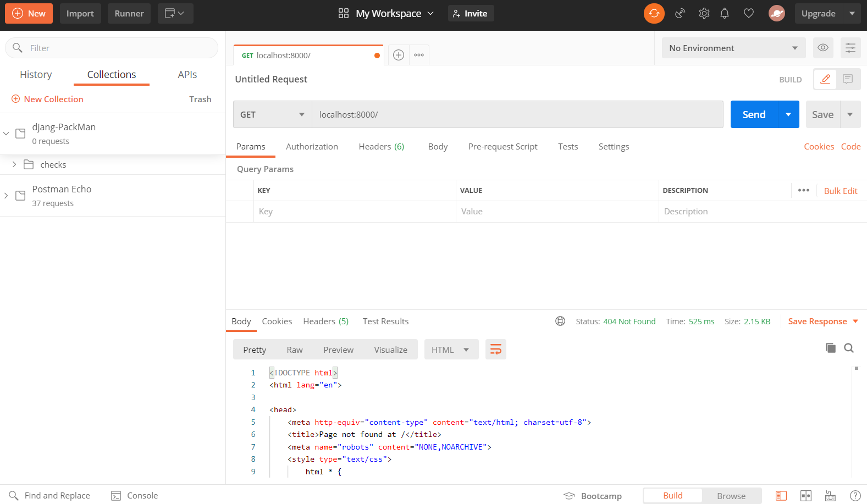Open keyboard shortcuts icon
The height and width of the screenshot is (504, 867).
point(830,496)
